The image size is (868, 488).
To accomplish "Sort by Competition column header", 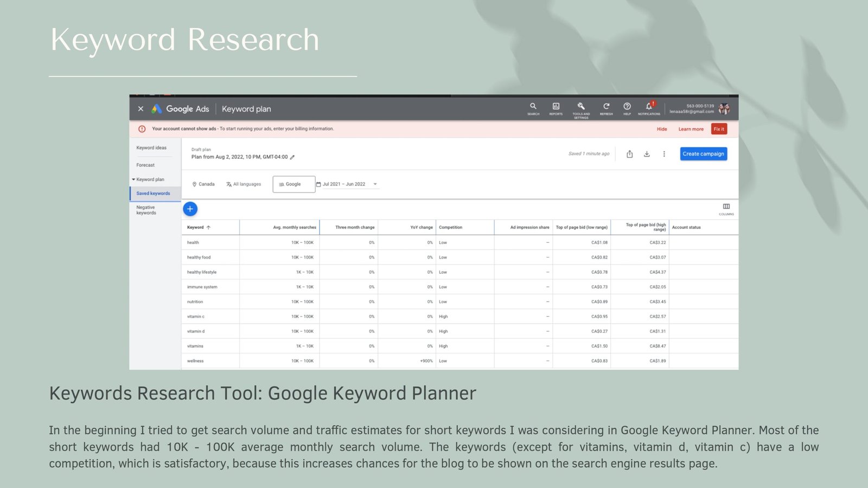I will tap(450, 228).
